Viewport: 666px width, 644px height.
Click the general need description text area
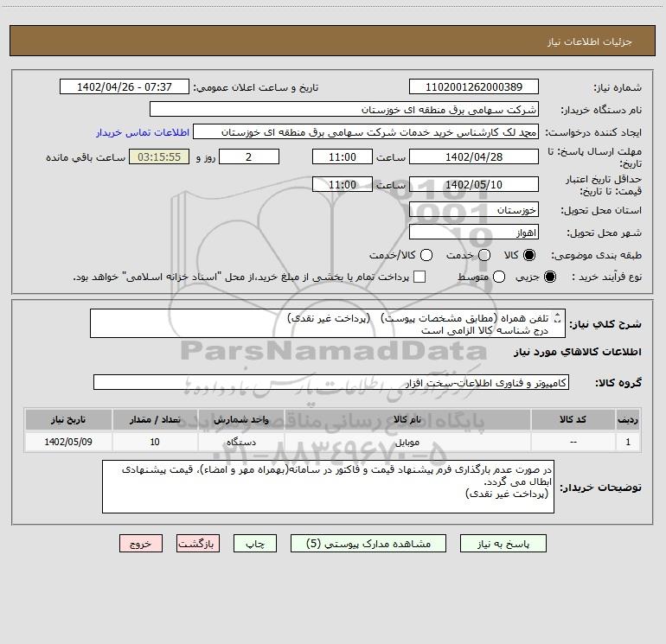click(x=328, y=323)
